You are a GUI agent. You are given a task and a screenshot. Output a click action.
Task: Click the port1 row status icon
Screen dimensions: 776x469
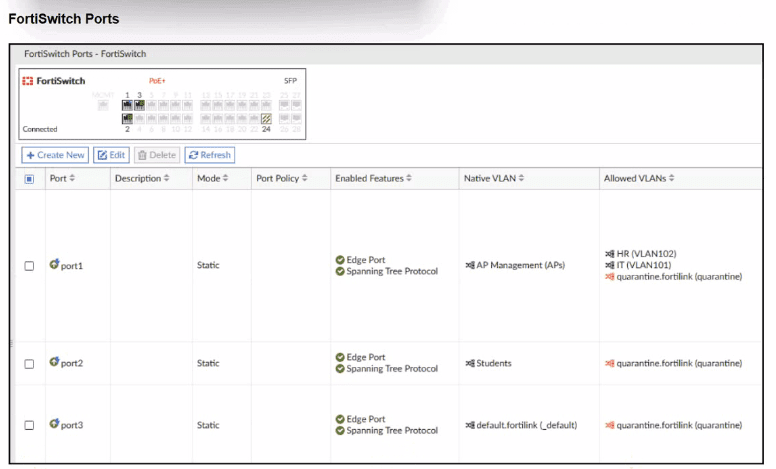pyautogui.click(x=54, y=265)
